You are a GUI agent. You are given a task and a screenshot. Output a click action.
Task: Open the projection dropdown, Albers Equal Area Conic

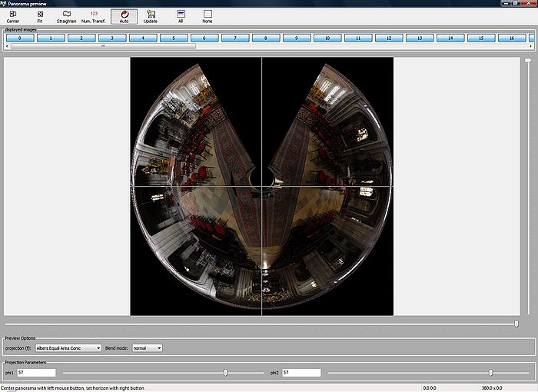pos(69,348)
